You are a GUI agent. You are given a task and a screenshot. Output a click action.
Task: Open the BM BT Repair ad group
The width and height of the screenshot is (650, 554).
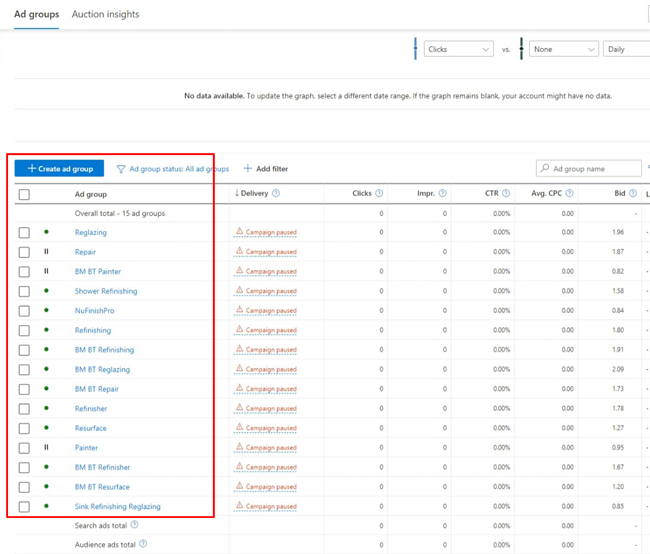[x=97, y=389]
